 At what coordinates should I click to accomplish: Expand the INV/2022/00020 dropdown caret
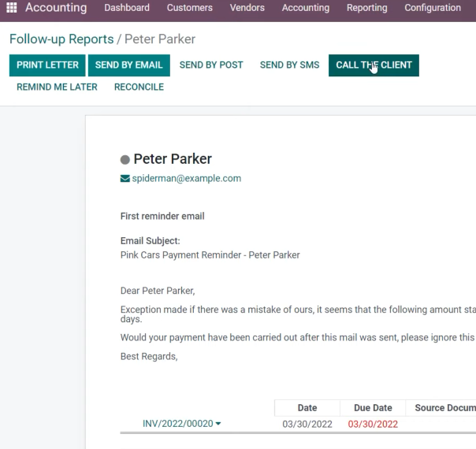coord(218,424)
